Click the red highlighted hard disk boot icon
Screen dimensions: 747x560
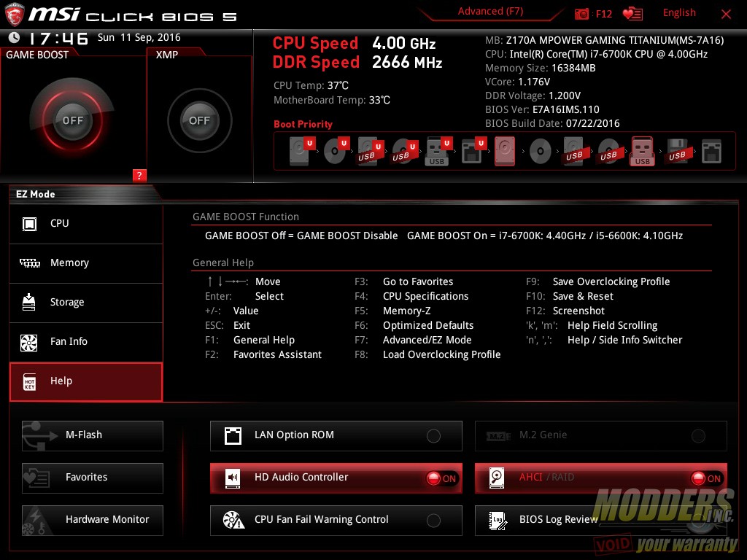coord(505,151)
